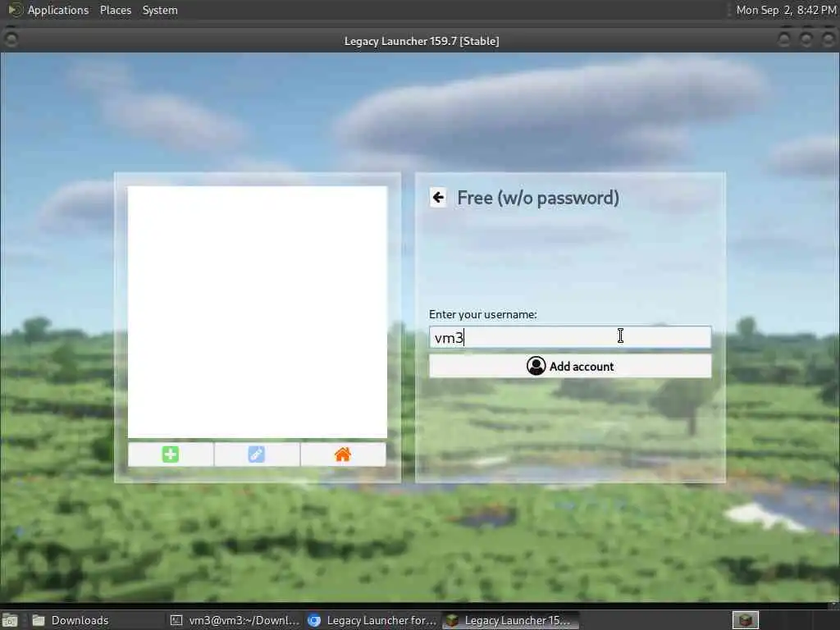Open the Applications menu
The image size is (840, 630).
58,10
